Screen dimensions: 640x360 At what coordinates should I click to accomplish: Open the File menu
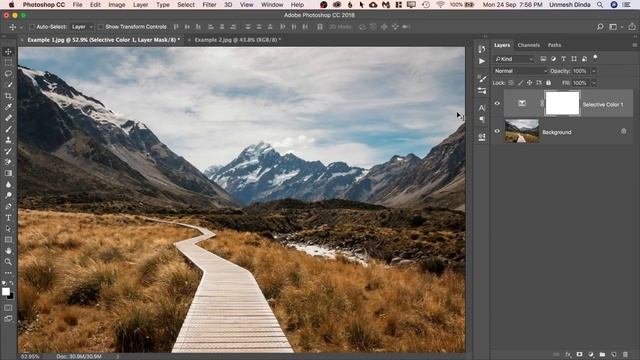[78, 5]
